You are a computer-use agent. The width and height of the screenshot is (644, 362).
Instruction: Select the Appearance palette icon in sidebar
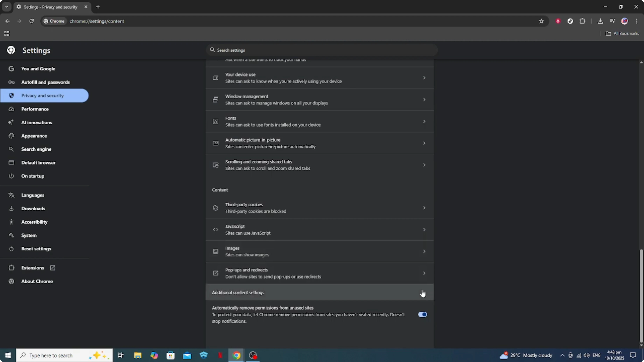[x=12, y=136]
